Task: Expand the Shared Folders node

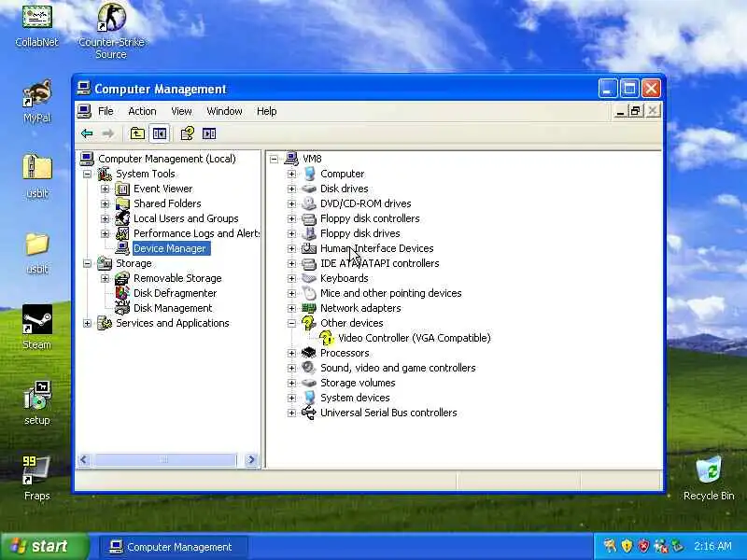Action: tap(105, 203)
